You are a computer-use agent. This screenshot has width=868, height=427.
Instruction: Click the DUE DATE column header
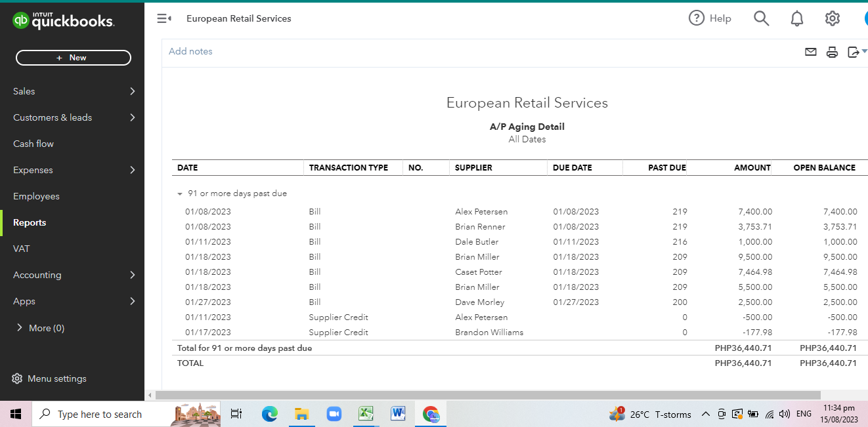click(573, 168)
